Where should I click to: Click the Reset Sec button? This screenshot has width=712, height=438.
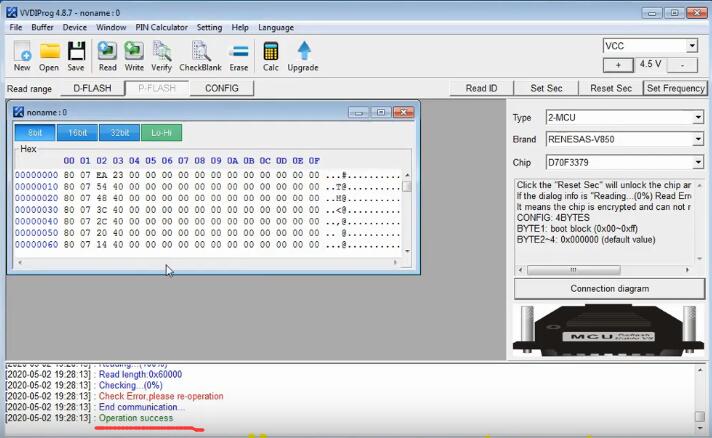611,88
